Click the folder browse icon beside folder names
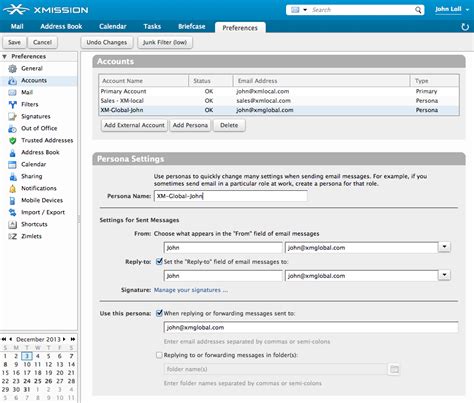474x403 pixels. 394,369
